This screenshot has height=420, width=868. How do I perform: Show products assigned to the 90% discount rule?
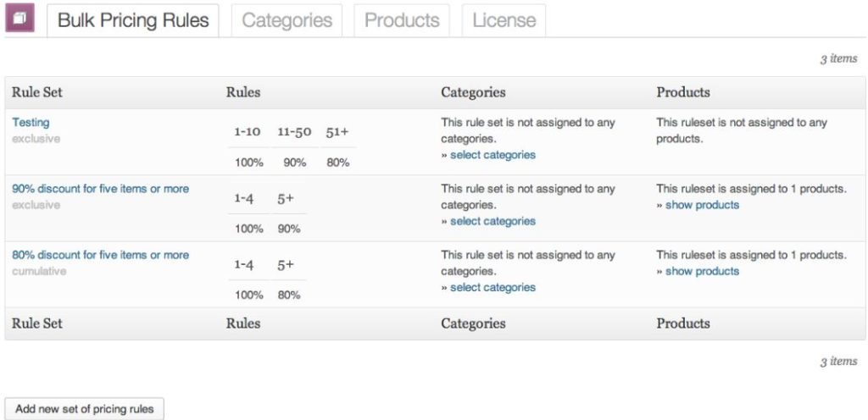point(702,205)
